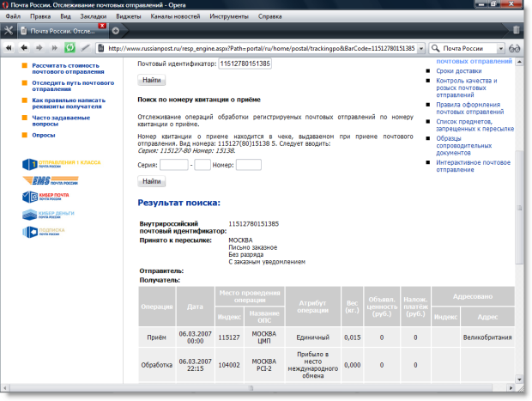Open Интерактивное почтовое отправление link
Image resolution: width=532 pixels, height=401 pixels.
point(474,166)
